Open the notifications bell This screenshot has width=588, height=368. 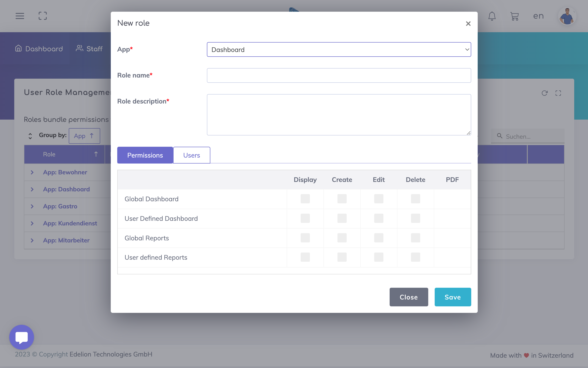click(x=492, y=16)
